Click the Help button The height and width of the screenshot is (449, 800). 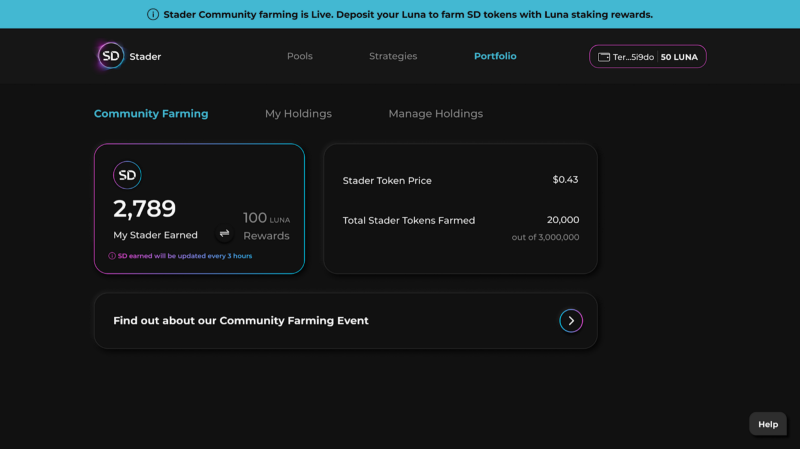[x=768, y=424]
